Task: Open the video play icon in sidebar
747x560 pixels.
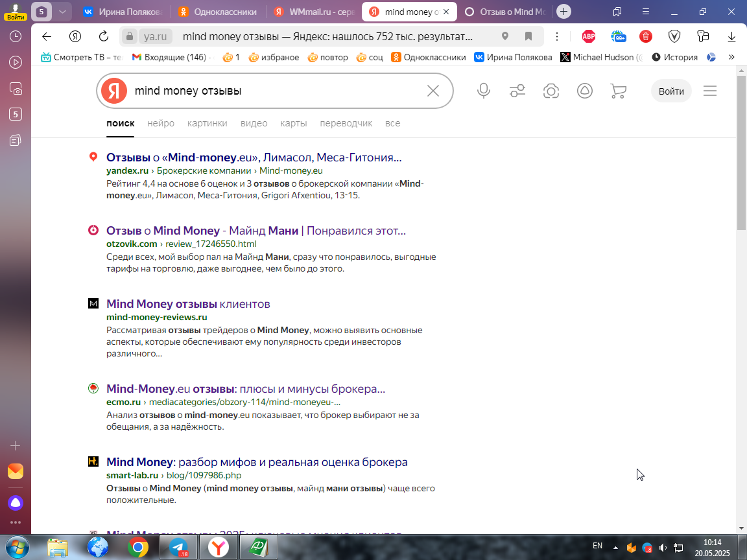Action: [x=16, y=62]
